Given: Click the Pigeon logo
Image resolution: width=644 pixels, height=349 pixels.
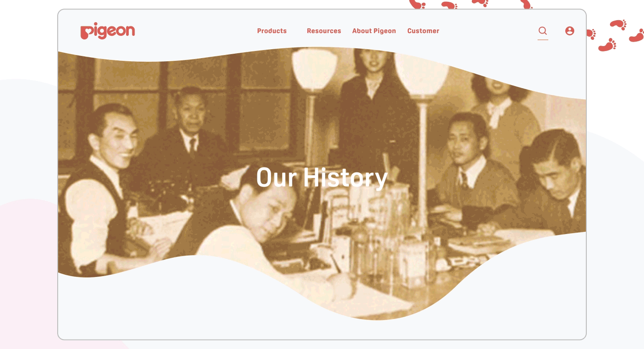Looking at the screenshot, I should (x=108, y=31).
